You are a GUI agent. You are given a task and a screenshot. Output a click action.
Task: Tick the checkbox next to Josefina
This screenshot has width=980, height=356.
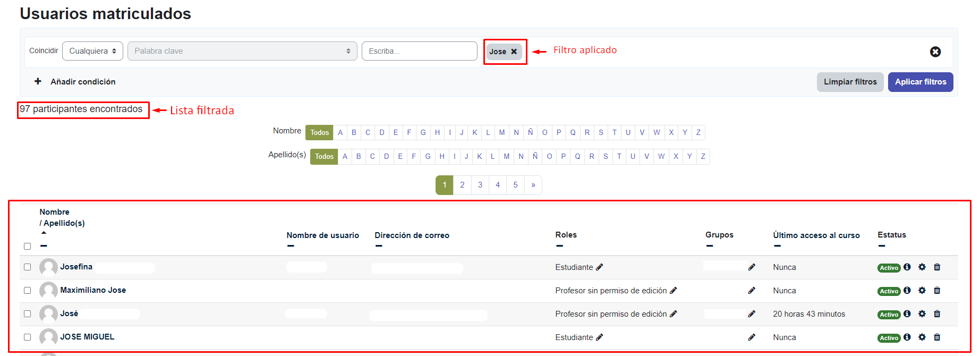[x=28, y=267]
